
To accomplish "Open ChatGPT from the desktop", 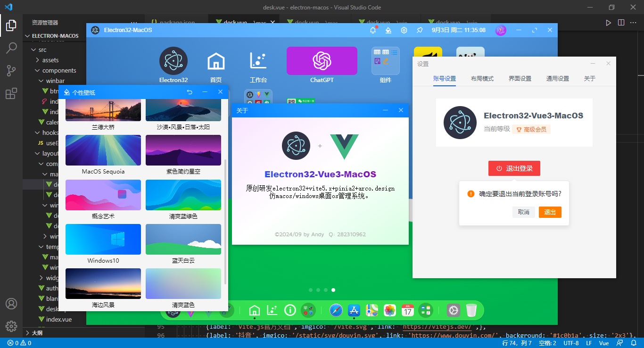I will [322, 61].
